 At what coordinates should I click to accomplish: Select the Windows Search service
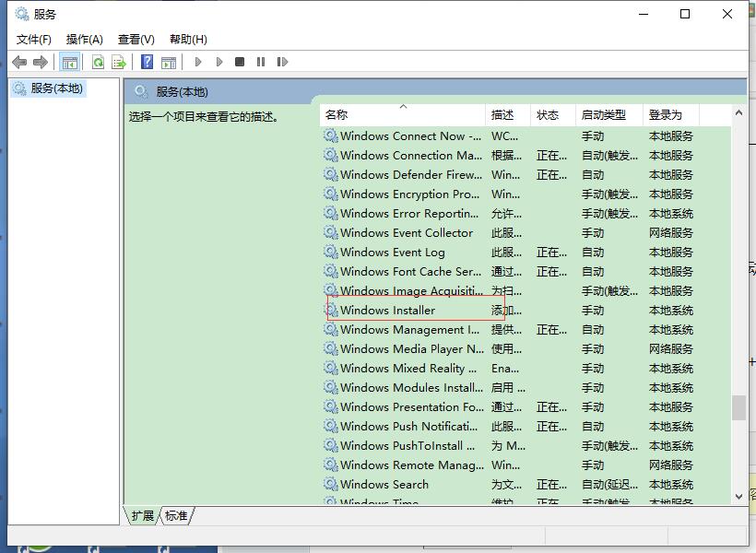(x=526, y=484)
